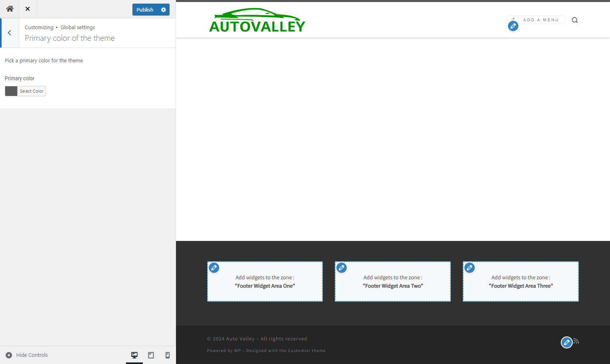This screenshot has height=364, width=610.
Task: Follow the WP link in footer credits
Action: [238, 351]
